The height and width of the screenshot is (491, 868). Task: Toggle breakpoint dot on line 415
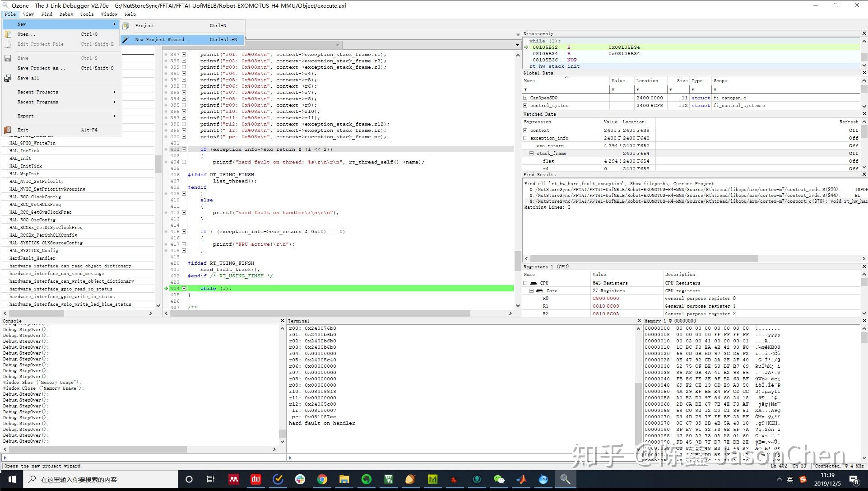[x=166, y=232]
